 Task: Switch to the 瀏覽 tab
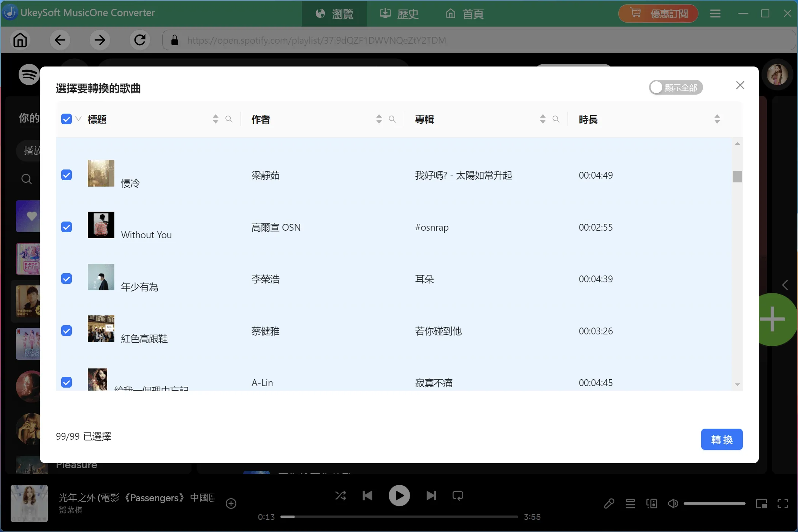[x=334, y=14]
